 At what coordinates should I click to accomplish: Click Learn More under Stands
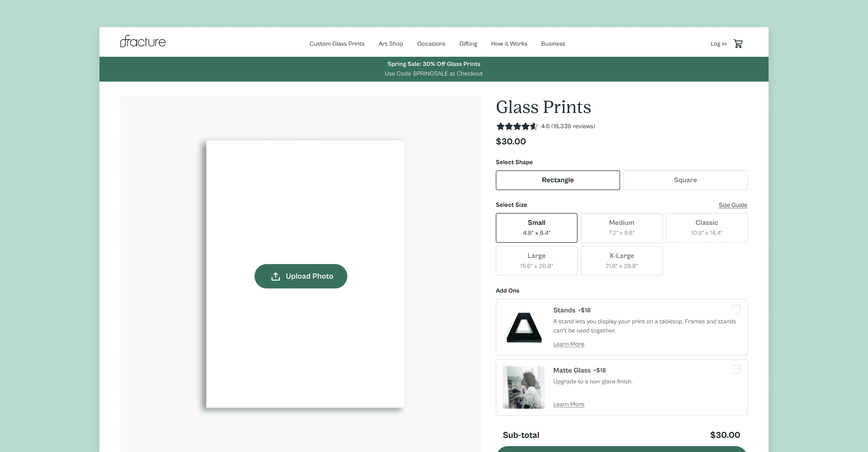pyautogui.click(x=568, y=344)
